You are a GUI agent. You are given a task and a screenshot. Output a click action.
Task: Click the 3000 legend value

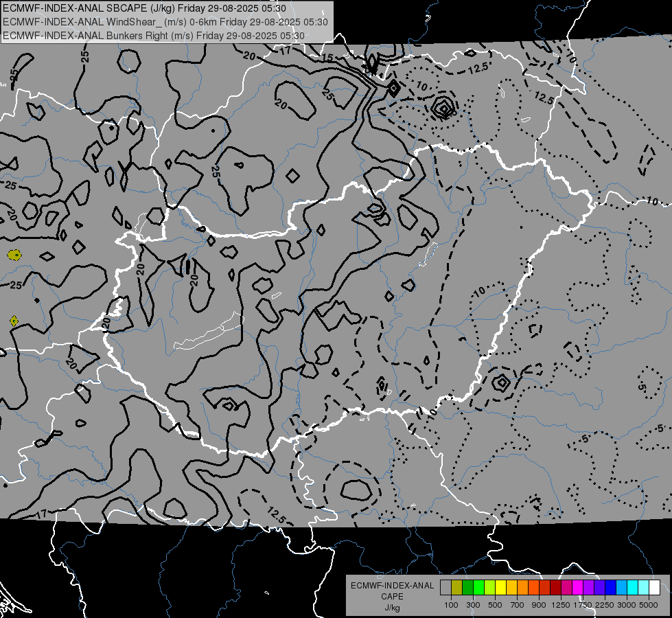(627, 605)
